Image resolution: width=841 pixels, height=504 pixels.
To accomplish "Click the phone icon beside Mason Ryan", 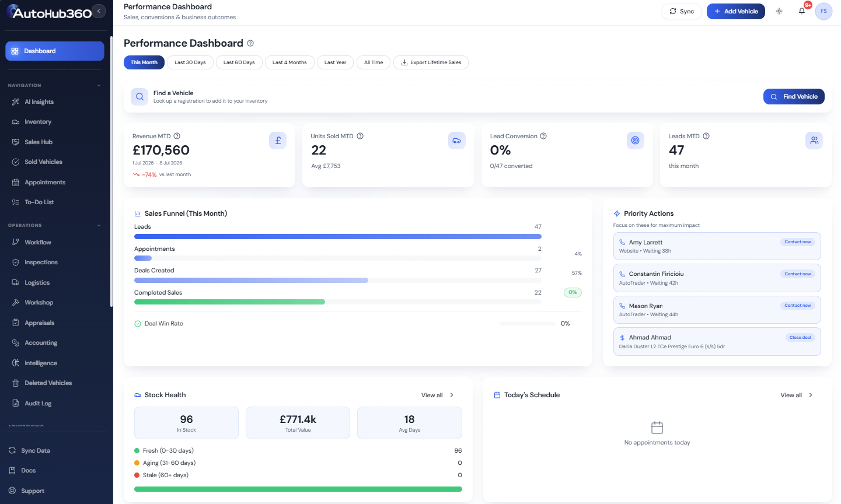I will pos(622,306).
